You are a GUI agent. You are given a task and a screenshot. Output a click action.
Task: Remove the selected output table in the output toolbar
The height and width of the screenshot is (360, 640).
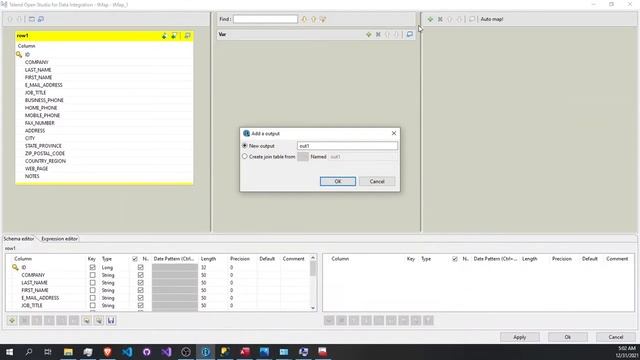[x=440, y=19]
